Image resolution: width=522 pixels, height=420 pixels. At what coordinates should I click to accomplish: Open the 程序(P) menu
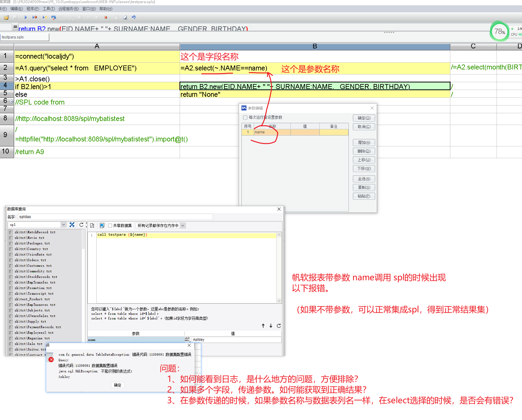click(33, 9)
